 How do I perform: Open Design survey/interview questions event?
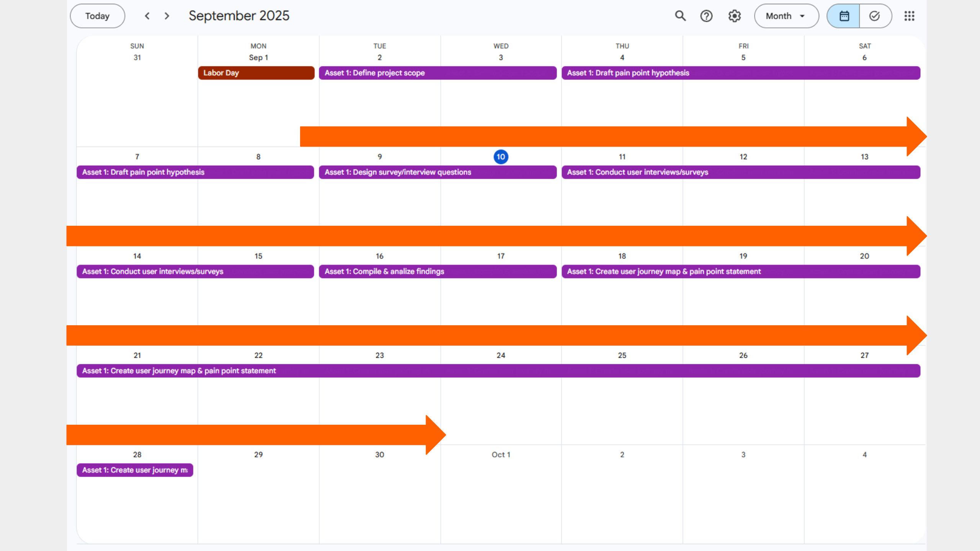click(437, 172)
